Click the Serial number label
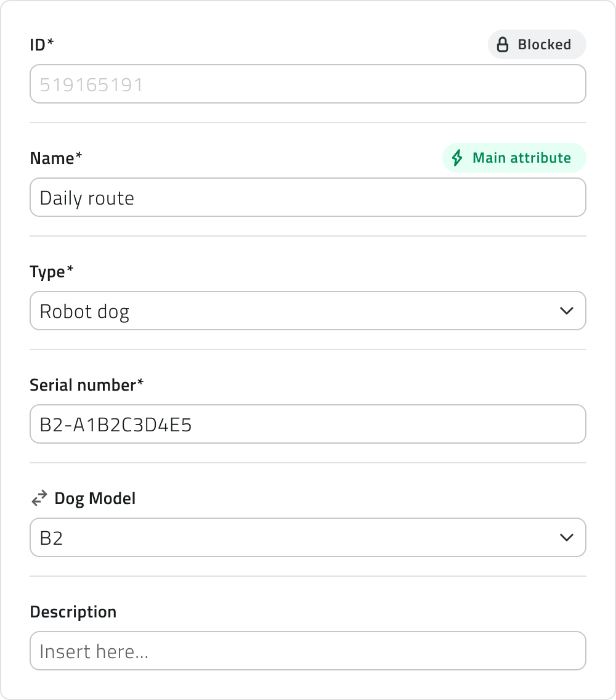This screenshot has width=616, height=700. pos(83,385)
